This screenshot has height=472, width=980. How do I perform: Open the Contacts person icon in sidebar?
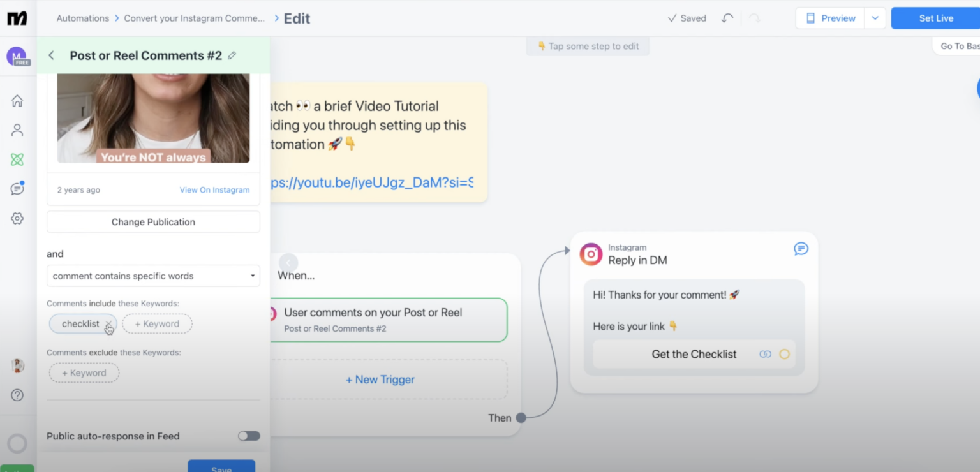(17, 130)
